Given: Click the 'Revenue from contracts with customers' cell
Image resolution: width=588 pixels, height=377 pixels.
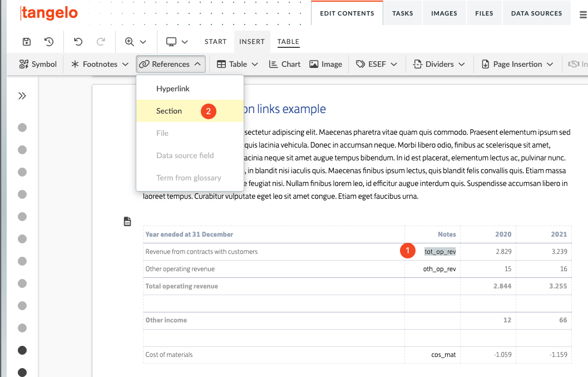Looking at the screenshot, I should tap(274, 252).
